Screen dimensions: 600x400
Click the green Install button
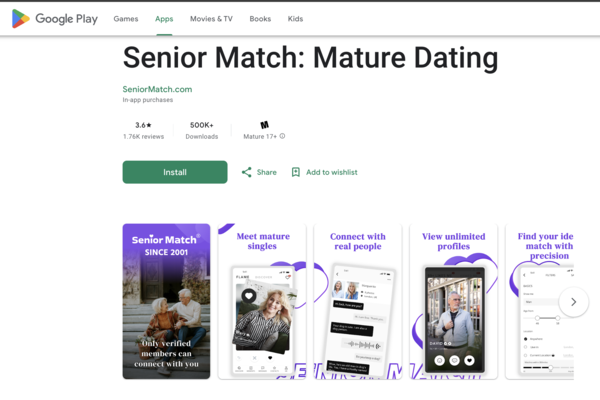point(175,172)
